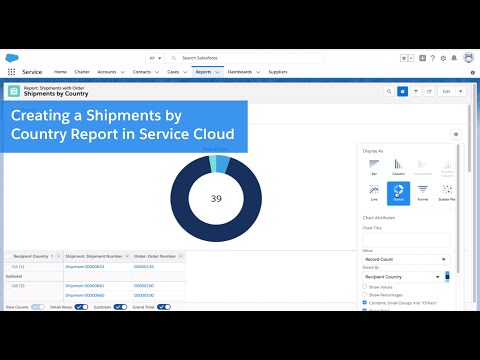Open the CA row order number link
Viewport: 480px width, 360px height.
click(x=144, y=267)
